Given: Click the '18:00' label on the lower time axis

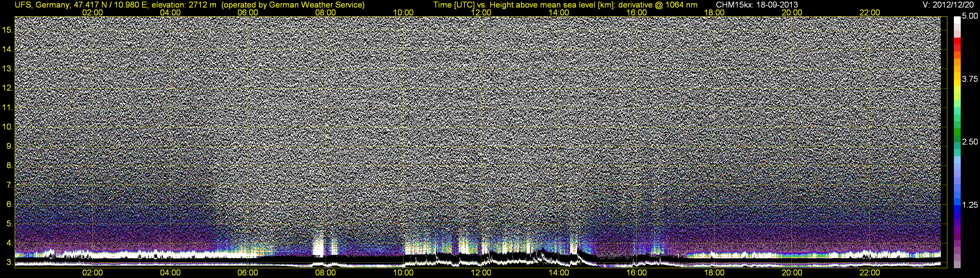Looking at the screenshot, I should point(714,273).
